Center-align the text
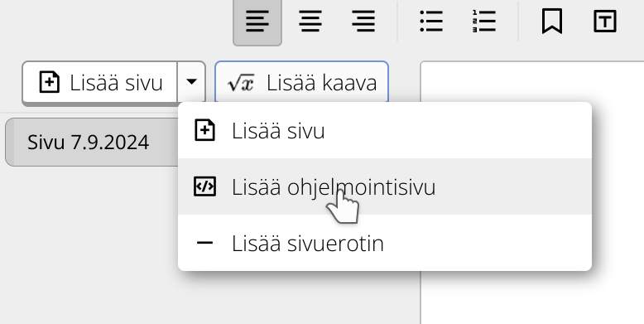 (x=310, y=22)
